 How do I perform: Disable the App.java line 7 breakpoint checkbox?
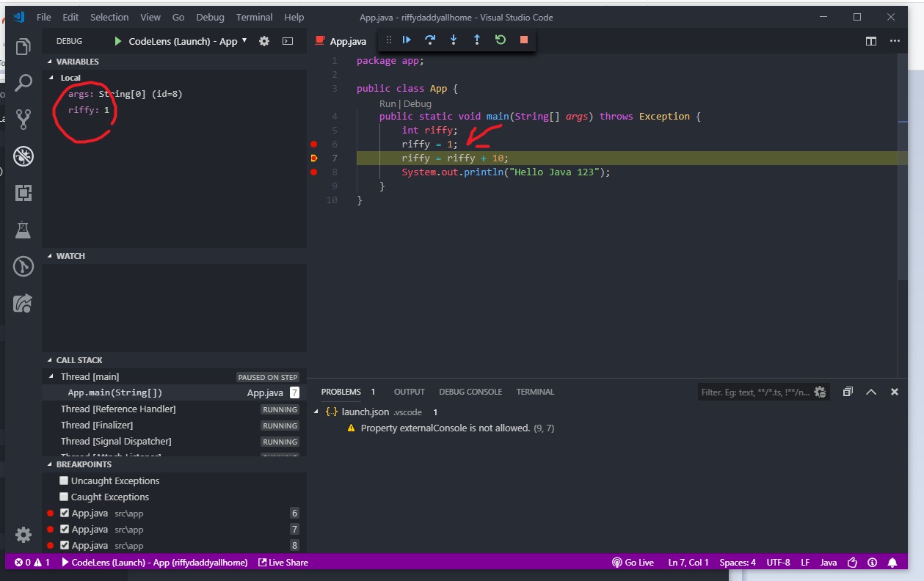pyautogui.click(x=65, y=529)
